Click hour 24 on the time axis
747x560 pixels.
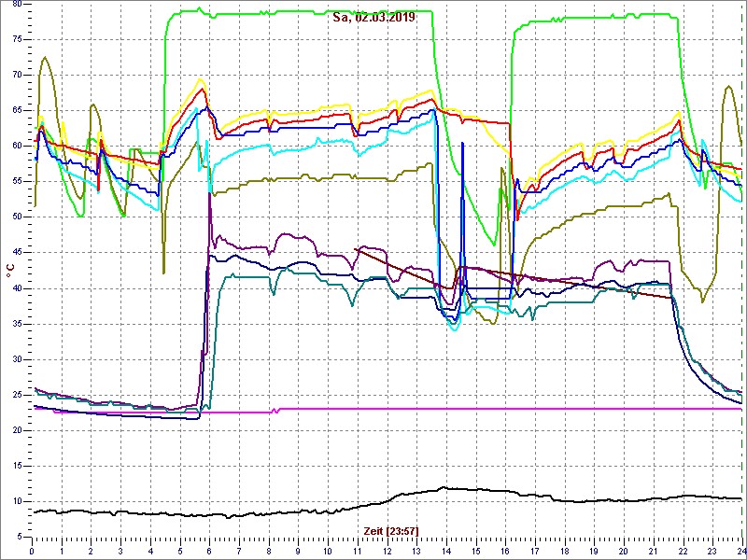coord(741,549)
